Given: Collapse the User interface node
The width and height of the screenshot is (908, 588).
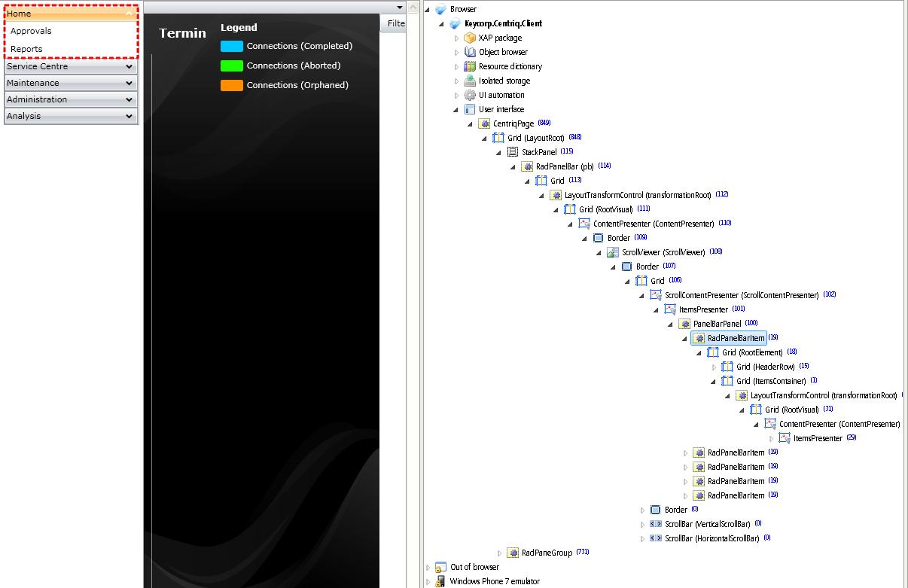Looking at the screenshot, I should tap(456, 109).
